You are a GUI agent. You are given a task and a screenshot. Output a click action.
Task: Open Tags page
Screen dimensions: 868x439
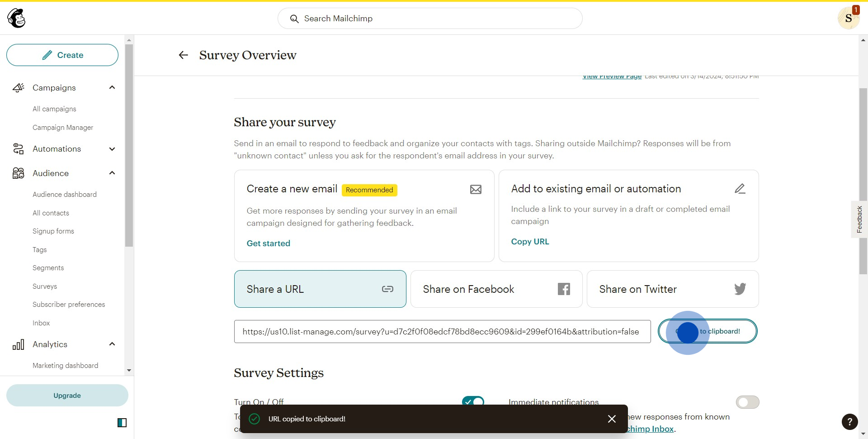39,250
